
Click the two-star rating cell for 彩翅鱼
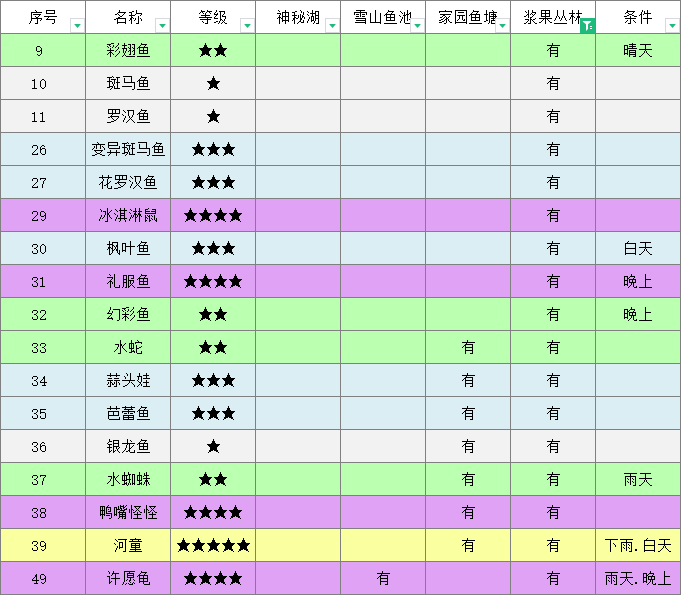[x=213, y=50]
